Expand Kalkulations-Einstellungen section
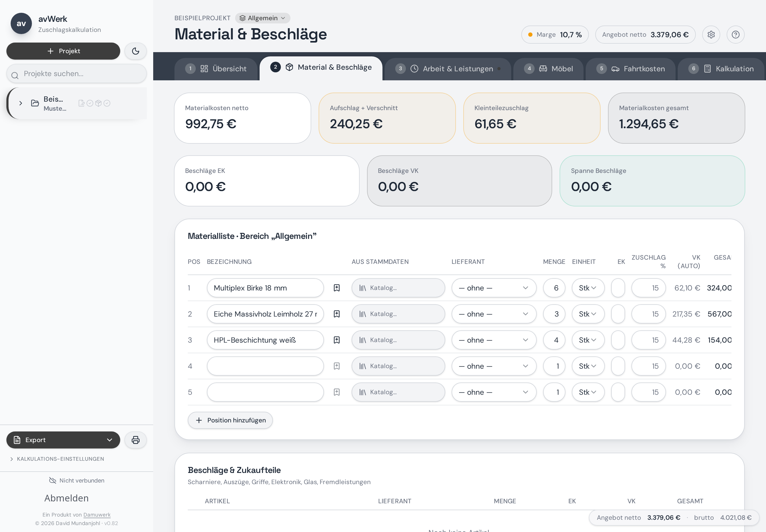The width and height of the screenshot is (766, 532). coord(57,459)
